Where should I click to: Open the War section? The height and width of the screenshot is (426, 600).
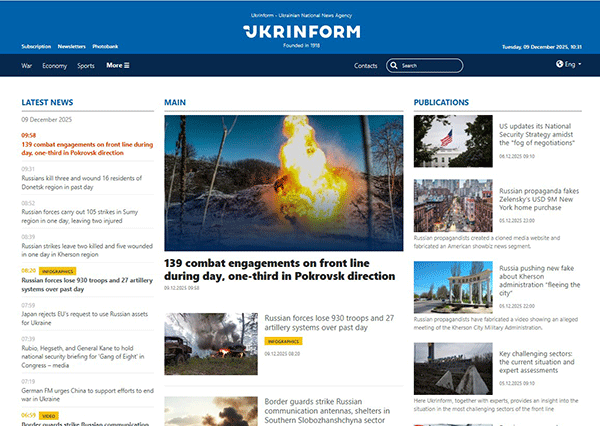(x=26, y=66)
